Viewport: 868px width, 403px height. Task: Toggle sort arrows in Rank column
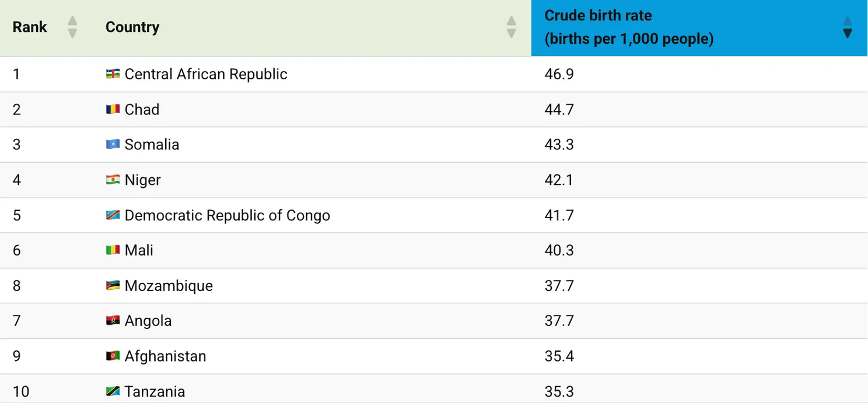pyautogui.click(x=72, y=27)
